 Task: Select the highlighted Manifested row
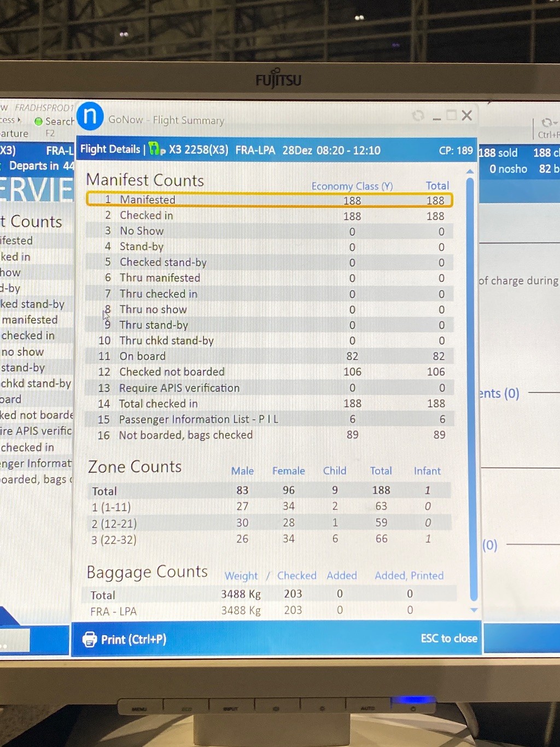pyautogui.click(x=269, y=200)
